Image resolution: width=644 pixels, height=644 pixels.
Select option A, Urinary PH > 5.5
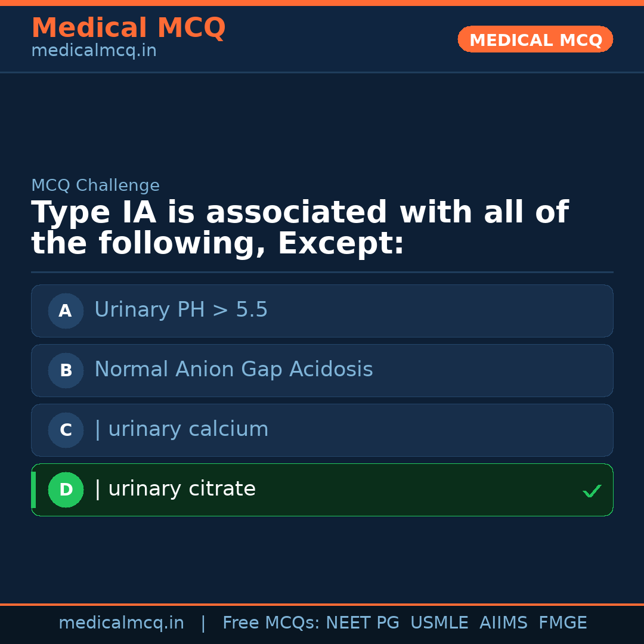322,311
